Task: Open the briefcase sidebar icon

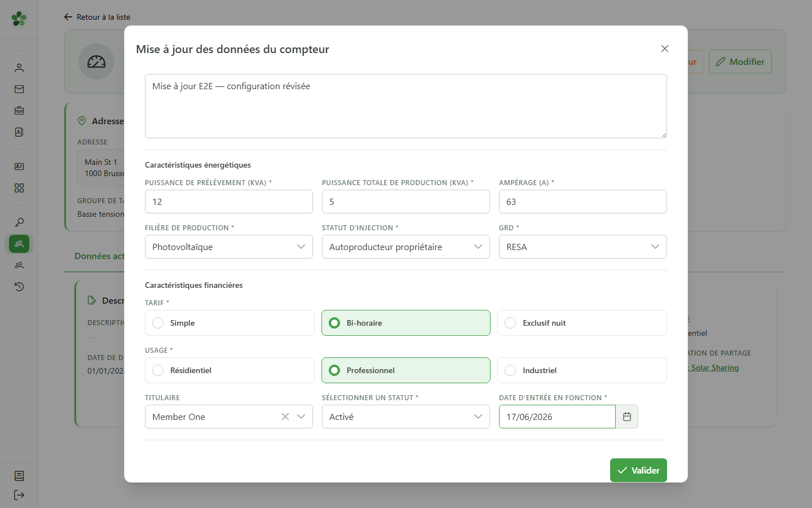Action: (19, 111)
